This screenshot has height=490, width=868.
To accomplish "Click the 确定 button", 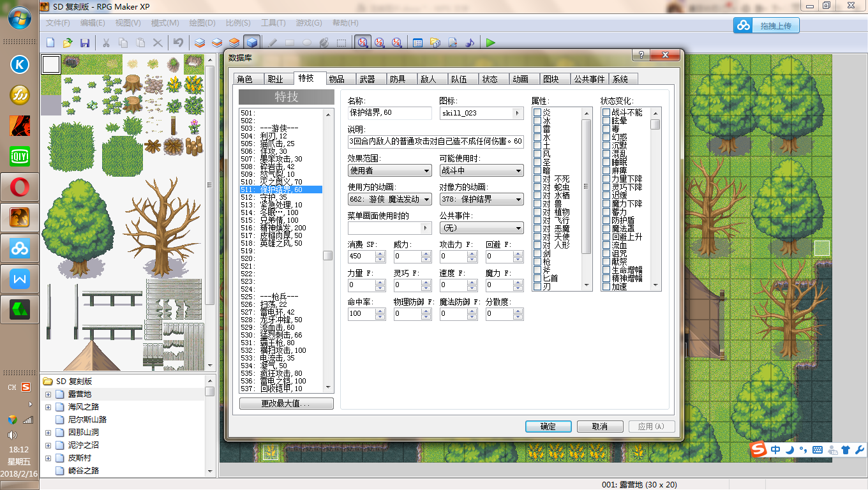I will (x=548, y=426).
